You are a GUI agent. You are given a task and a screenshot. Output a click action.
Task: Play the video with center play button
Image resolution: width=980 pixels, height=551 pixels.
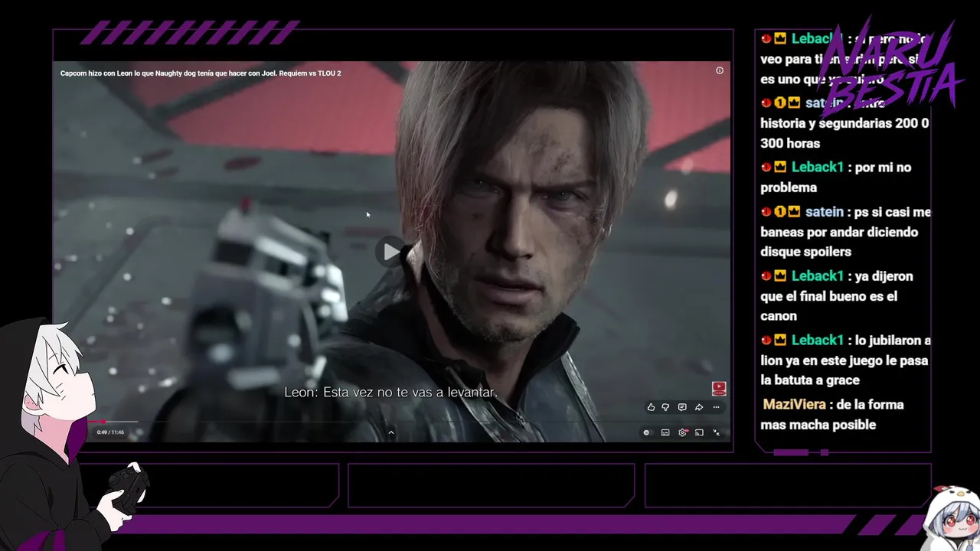391,251
